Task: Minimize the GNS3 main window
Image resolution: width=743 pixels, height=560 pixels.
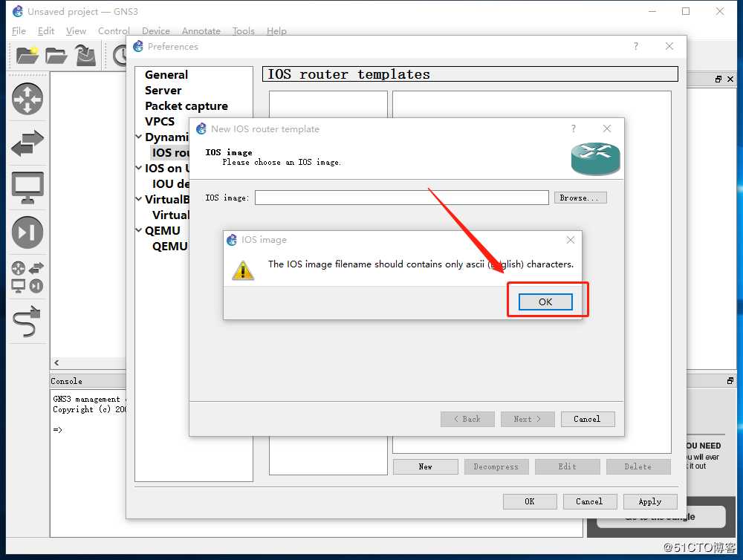Action: click(x=652, y=11)
